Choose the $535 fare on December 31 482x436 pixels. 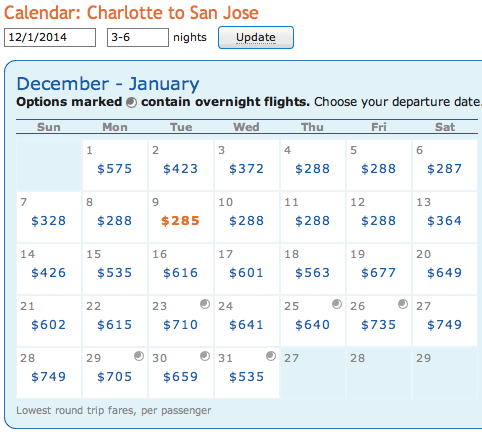tap(246, 377)
